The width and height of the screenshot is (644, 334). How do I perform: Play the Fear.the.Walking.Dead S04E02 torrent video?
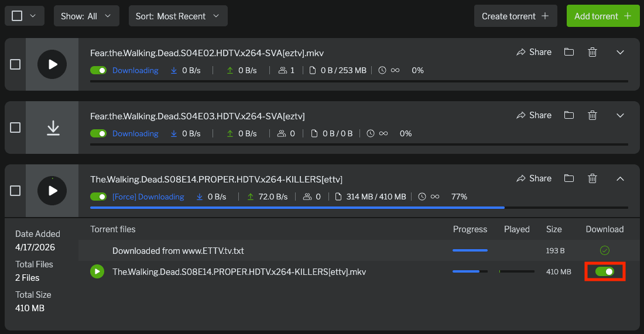click(52, 64)
